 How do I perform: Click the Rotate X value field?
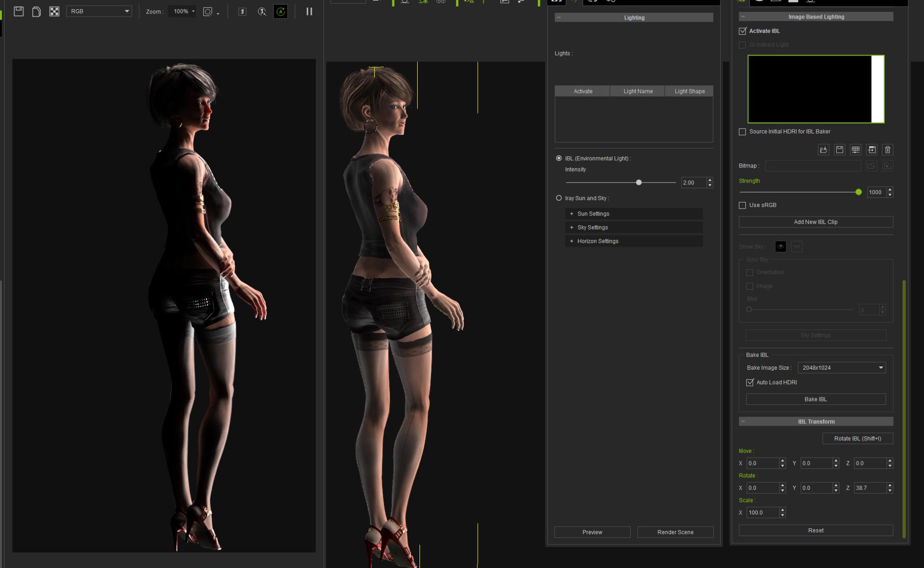click(x=762, y=488)
